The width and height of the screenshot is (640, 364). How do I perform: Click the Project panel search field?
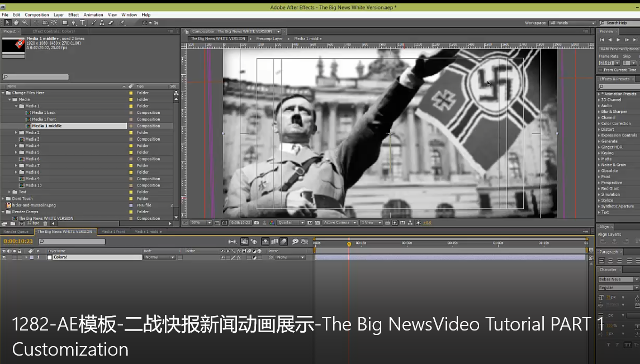[36, 76]
